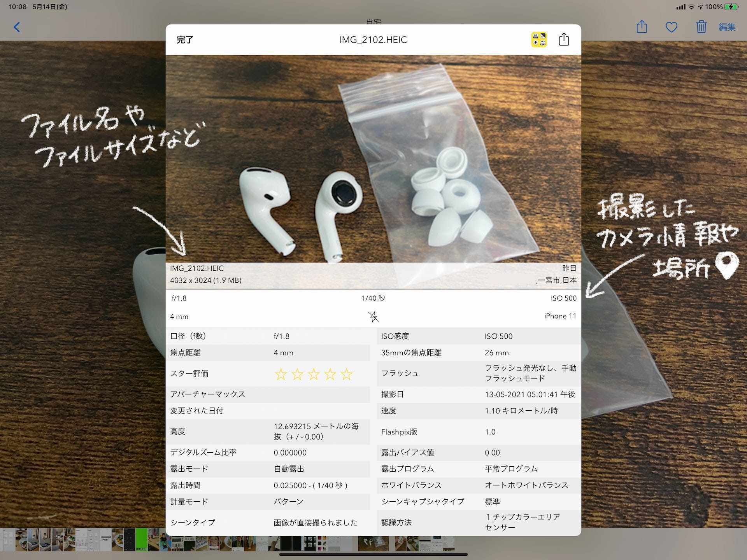747x560 pixels.
Task: Set the first star rating
Action: tap(281, 374)
